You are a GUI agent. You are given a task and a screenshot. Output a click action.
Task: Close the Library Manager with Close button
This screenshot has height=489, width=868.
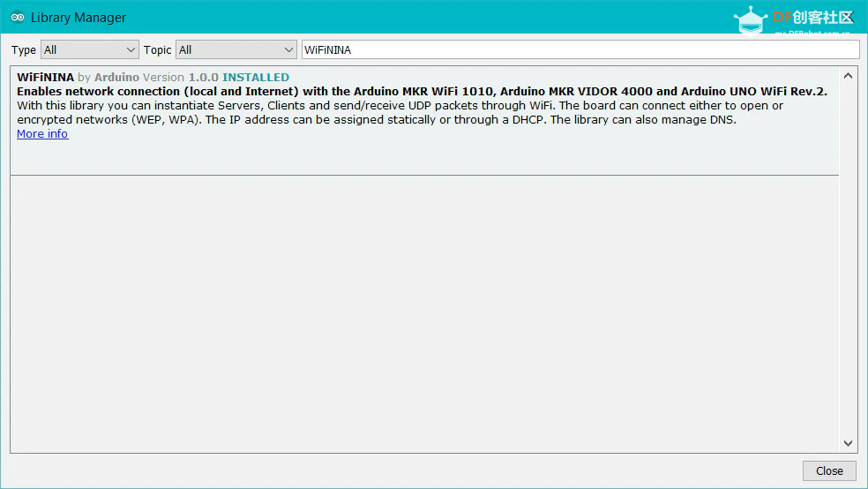828,470
